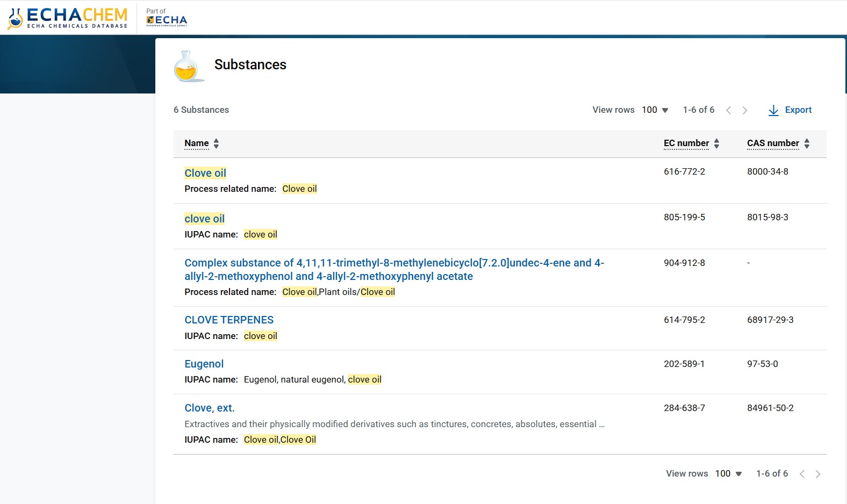
Task: Open Eugenol substance link
Action: [204, 364]
